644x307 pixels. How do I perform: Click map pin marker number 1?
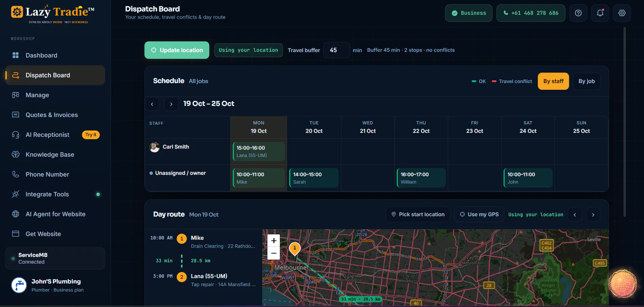pyautogui.click(x=295, y=248)
